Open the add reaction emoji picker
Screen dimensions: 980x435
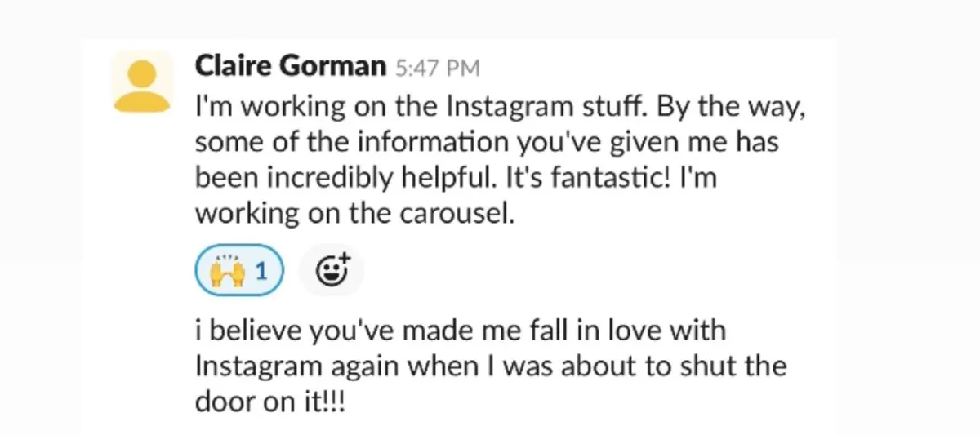[x=332, y=270]
